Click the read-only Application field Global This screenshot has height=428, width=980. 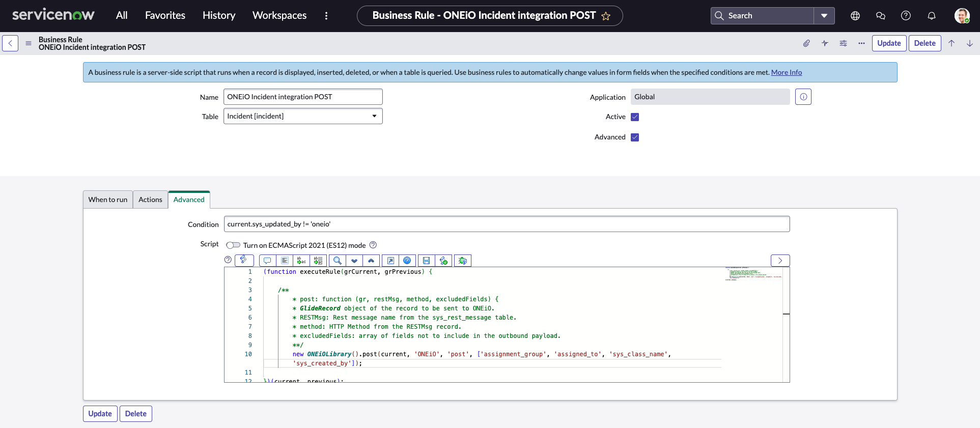[710, 97]
